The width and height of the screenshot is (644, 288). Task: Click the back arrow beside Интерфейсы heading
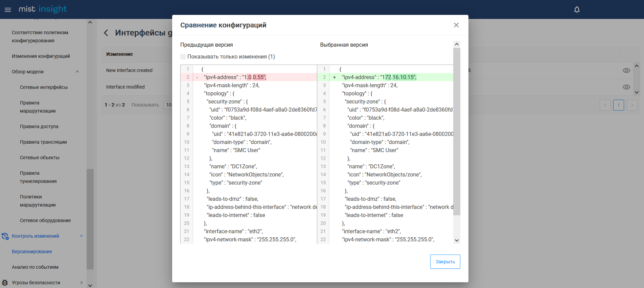(x=106, y=33)
